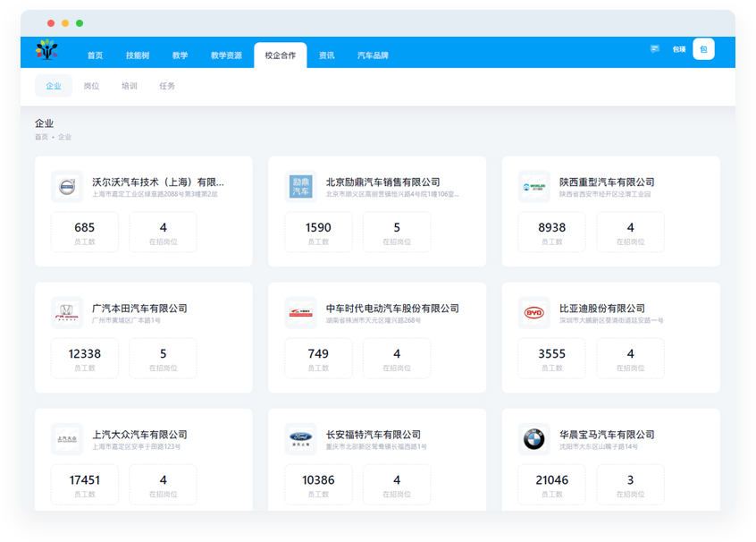Viewport: 756px width, 542px height.
Task: Switch to the 任务 sub-tab
Action: pos(167,86)
